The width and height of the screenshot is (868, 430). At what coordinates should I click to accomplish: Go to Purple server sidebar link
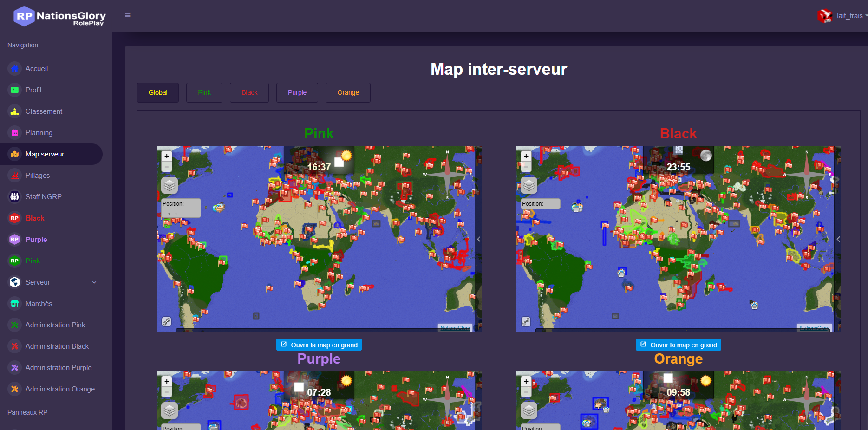point(36,240)
